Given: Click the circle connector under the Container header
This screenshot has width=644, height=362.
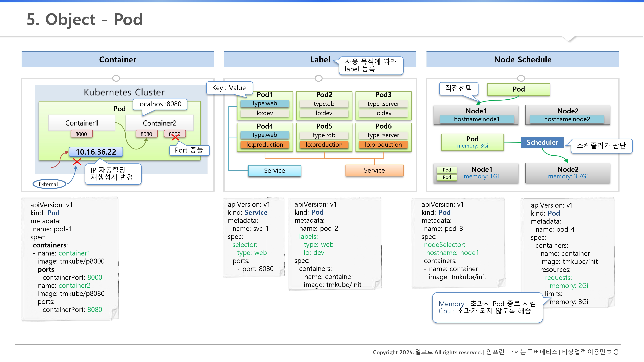Looking at the screenshot, I should click(116, 78).
